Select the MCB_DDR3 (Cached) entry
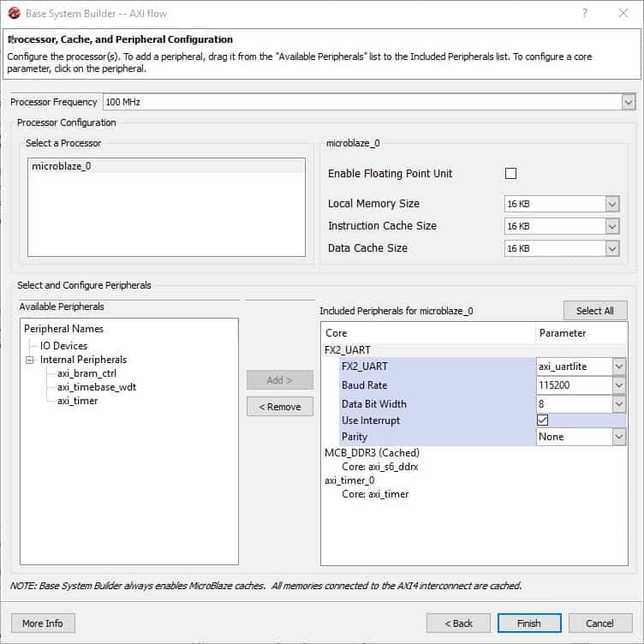The height and width of the screenshot is (644, 644). pyautogui.click(x=371, y=453)
